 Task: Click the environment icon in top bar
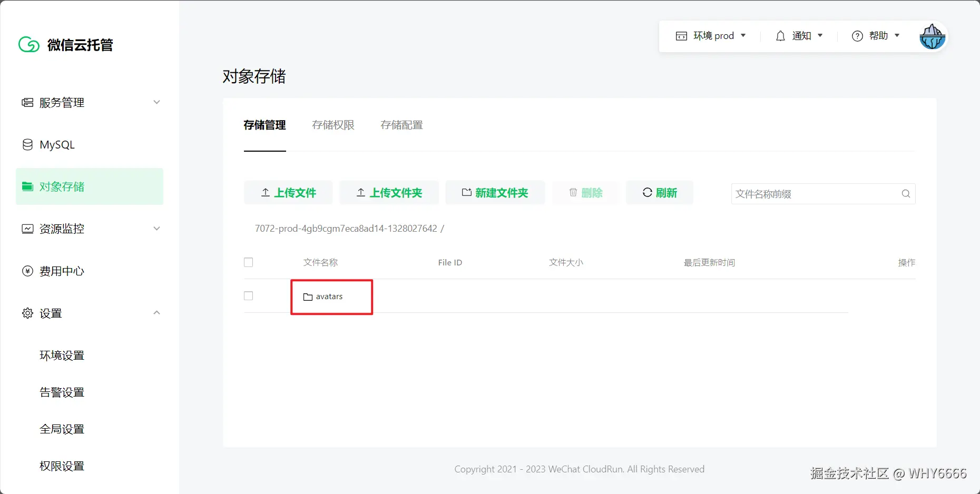681,36
